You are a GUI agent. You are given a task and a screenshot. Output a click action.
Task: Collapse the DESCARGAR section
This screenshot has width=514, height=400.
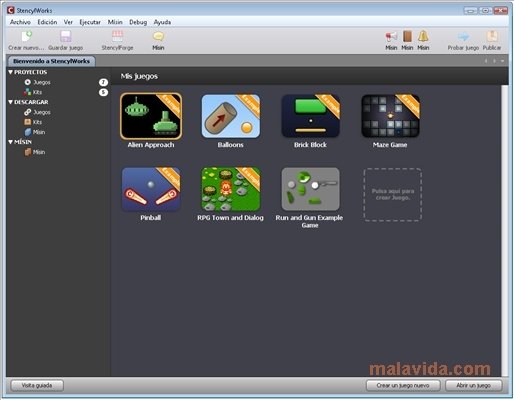coord(10,102)
